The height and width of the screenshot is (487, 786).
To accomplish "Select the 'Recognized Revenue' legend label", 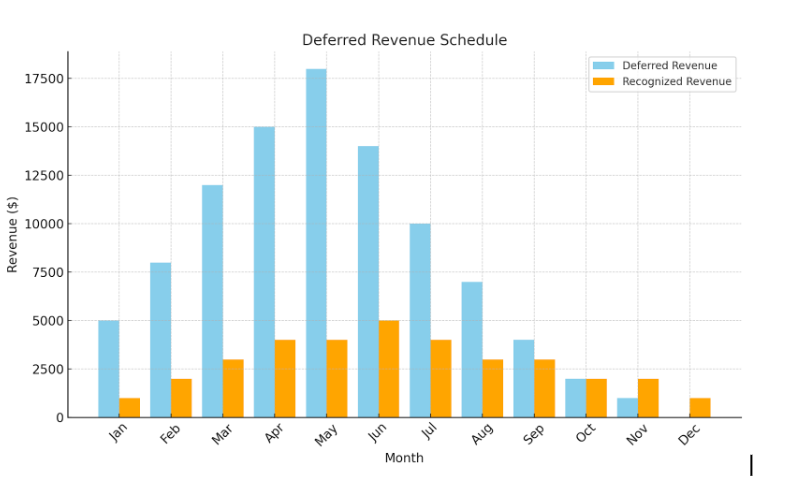I will 677,81.
